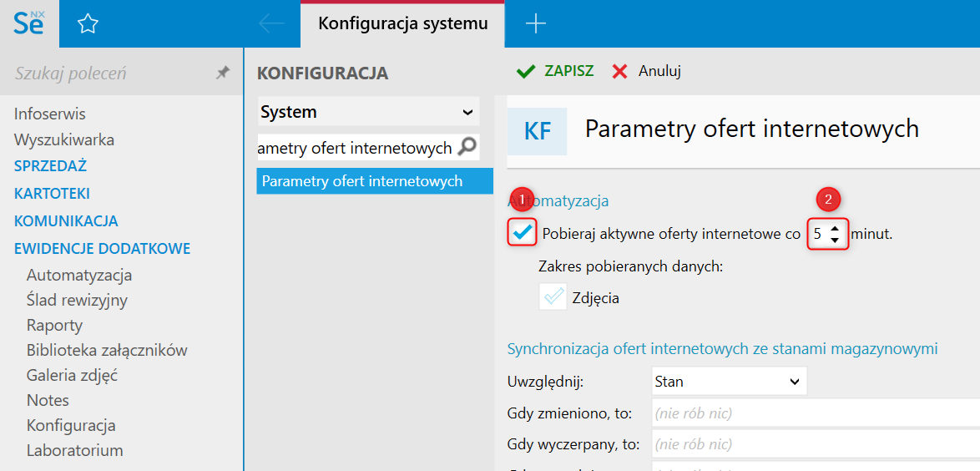This screenshot has height=471, width=980.
Task: Increase minutes with spinner up arrow
Action: [x=835, y=229]
